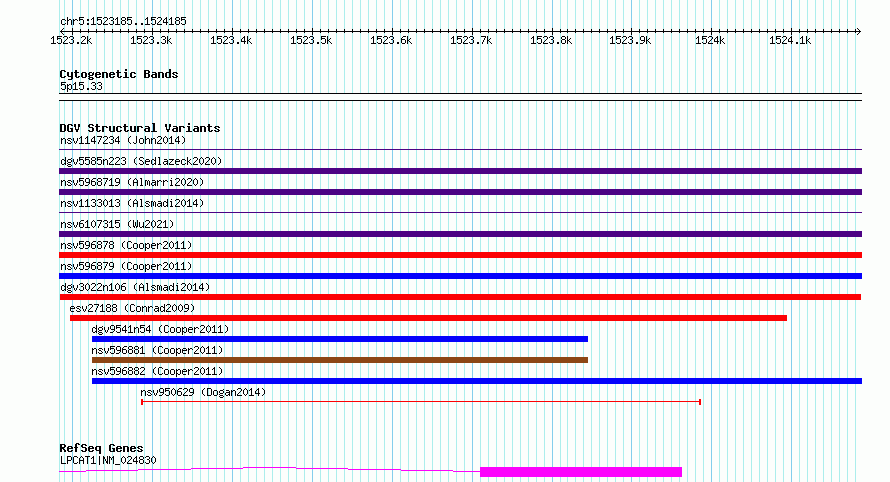Click the nsv596882 (Cooper2011) label

[x=157, y=371]
